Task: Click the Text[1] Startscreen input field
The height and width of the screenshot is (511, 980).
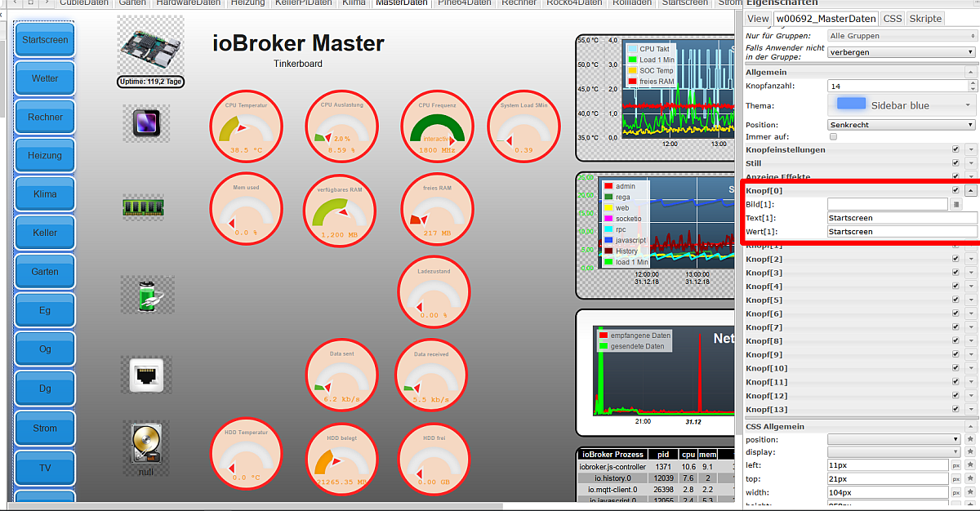Action: [x=902, y=218]
